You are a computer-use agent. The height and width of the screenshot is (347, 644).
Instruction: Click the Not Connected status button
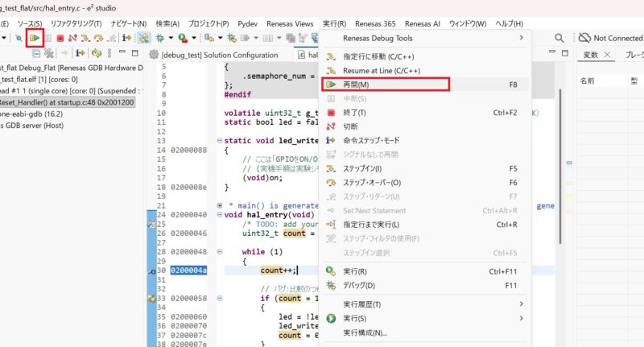coord(610,38)
